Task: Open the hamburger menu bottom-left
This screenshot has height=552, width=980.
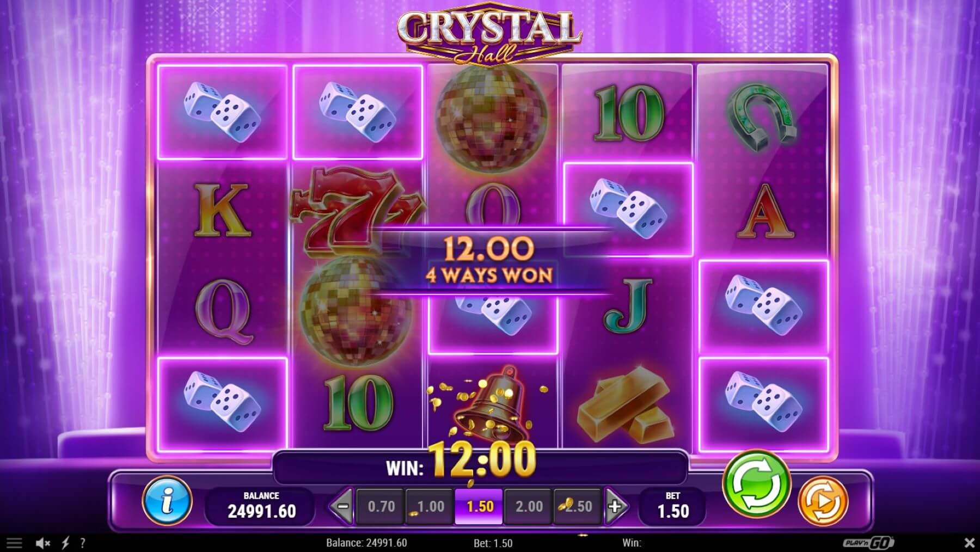Action: pos(14,543)
